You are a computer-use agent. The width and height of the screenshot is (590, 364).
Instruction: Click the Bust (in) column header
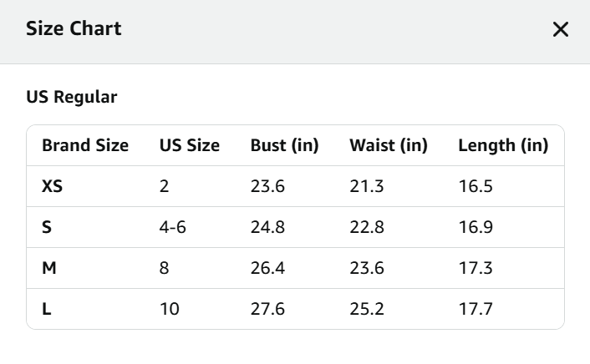click(285, 145)
